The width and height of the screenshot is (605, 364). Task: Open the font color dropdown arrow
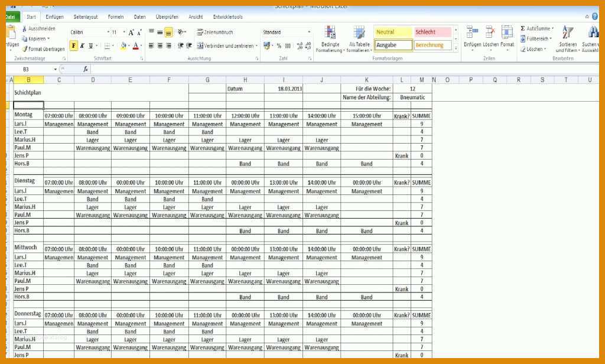coord(141,45)
